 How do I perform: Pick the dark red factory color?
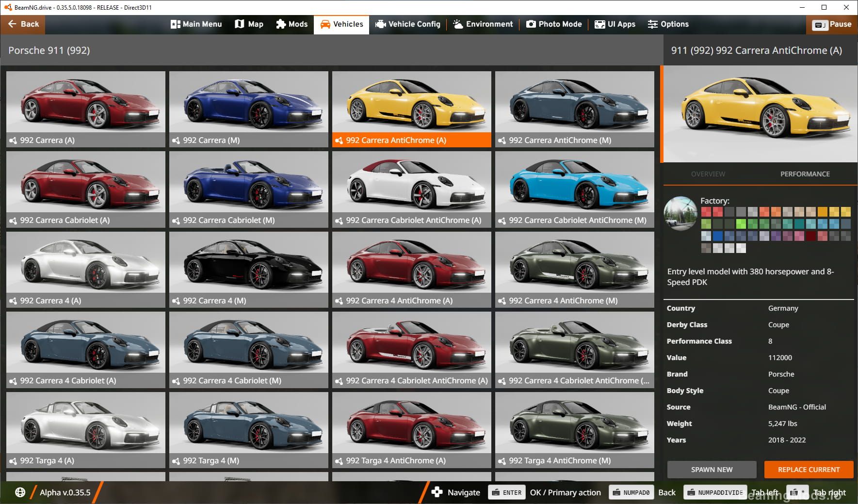[811, 236]
